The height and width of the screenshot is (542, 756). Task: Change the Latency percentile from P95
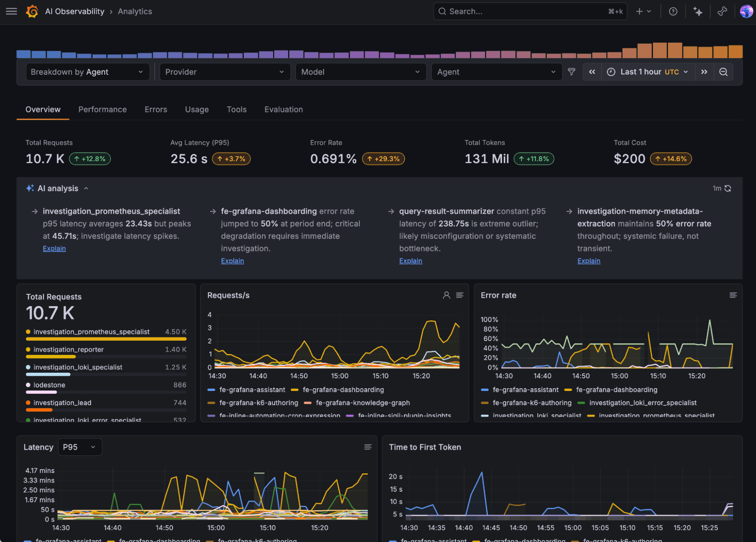pyautogui.click(x=80, y=447)
